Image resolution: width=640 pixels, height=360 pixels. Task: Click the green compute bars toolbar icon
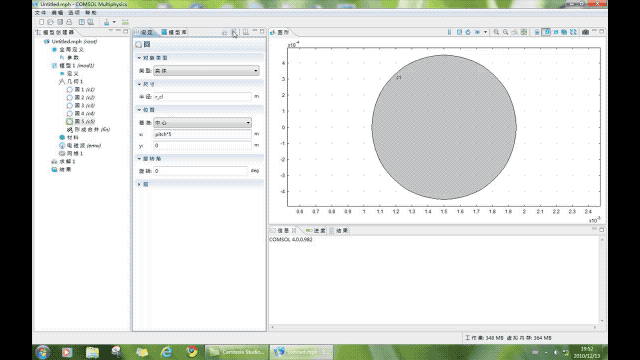(125, 22)
